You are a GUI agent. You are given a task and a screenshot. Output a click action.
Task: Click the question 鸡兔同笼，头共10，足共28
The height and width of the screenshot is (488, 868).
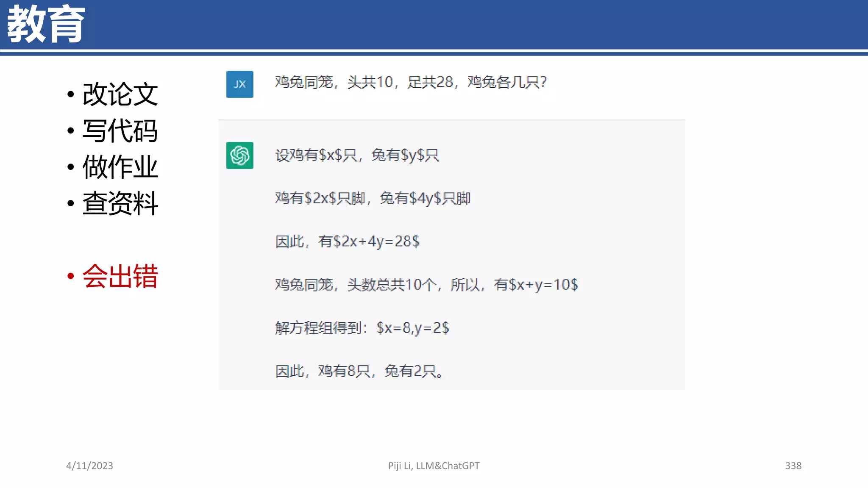click(411, 82)
